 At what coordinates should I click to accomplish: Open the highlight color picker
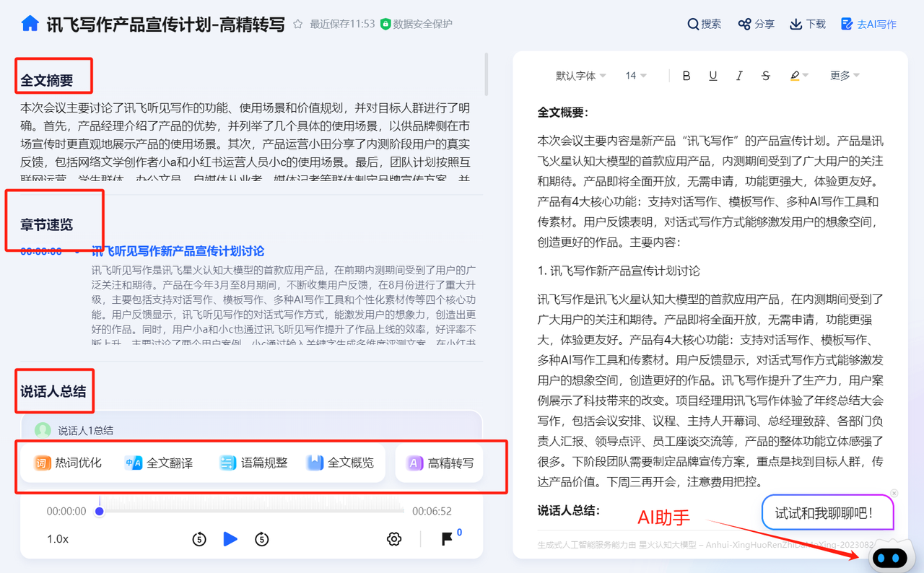[x=798, y=76]
